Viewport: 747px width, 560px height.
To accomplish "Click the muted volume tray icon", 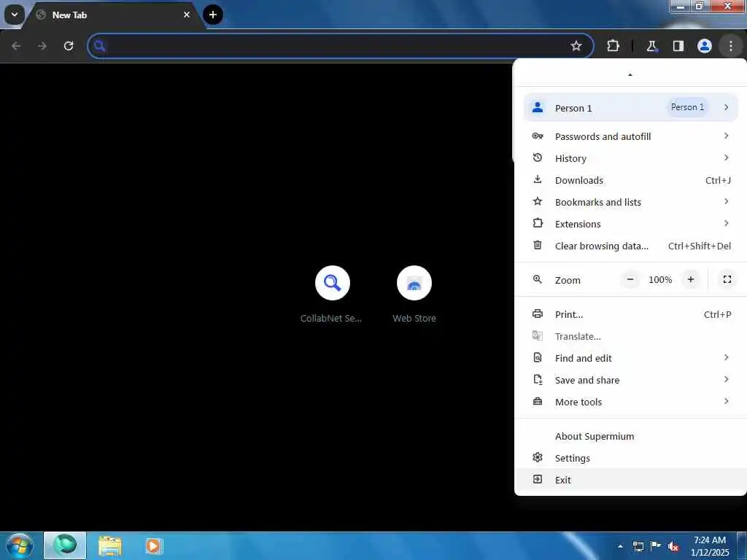I will tap(673, 546).
